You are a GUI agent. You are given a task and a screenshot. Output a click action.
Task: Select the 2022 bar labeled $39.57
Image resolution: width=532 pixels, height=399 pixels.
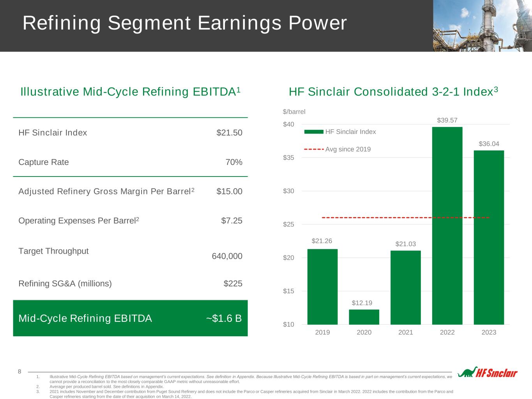(x=447, y=226)
